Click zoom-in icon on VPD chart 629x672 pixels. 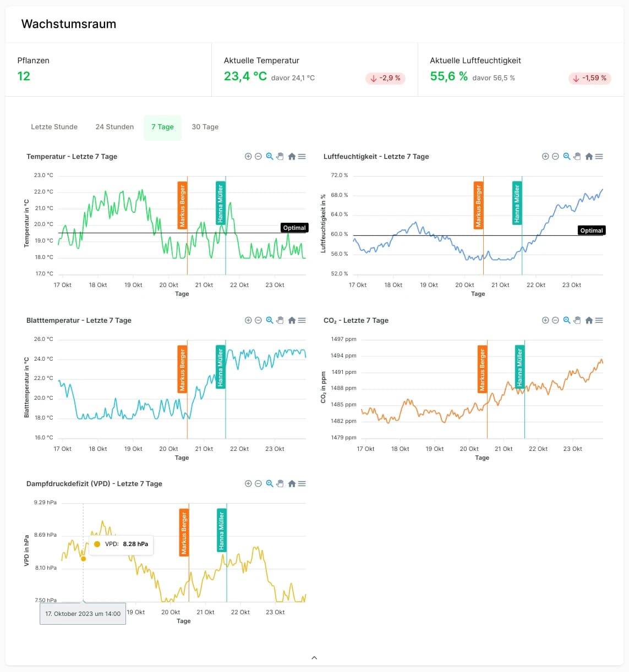pos(248,484)
